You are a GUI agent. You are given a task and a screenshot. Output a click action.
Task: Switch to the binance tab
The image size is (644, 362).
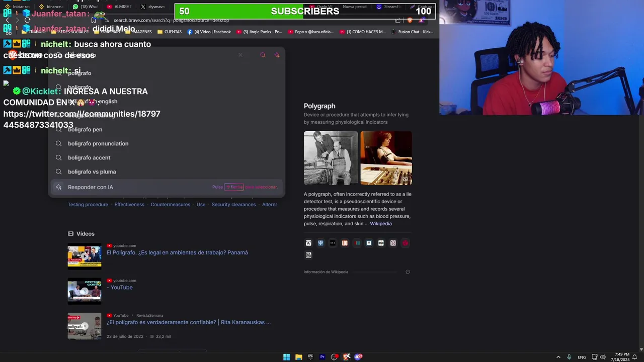[x=51, y=7]
